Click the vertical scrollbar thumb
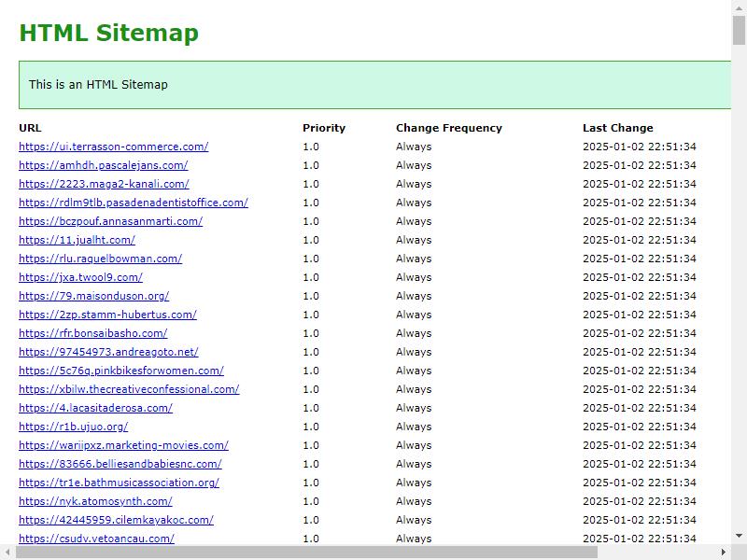The width and height of the screenshot is (747, 560). 739,30
